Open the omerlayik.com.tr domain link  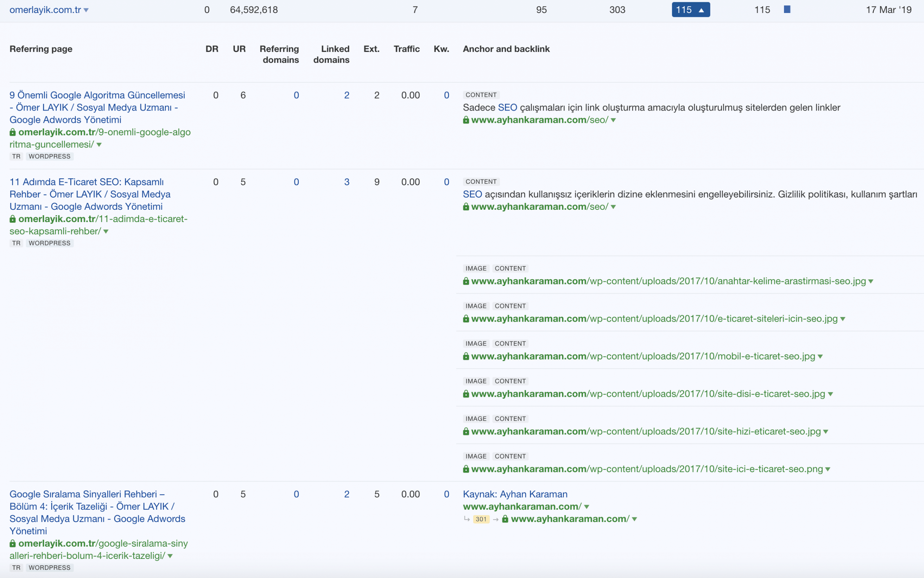45,10
